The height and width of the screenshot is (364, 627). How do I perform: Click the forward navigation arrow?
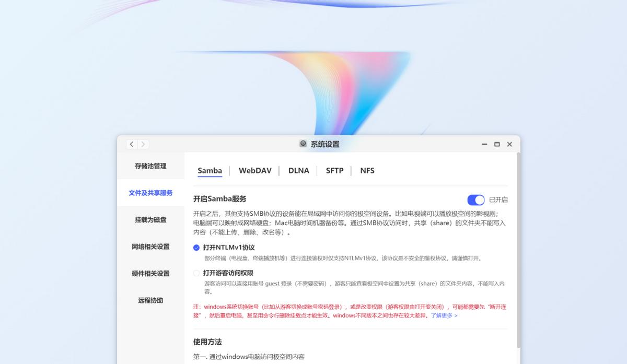pos(143,144)
